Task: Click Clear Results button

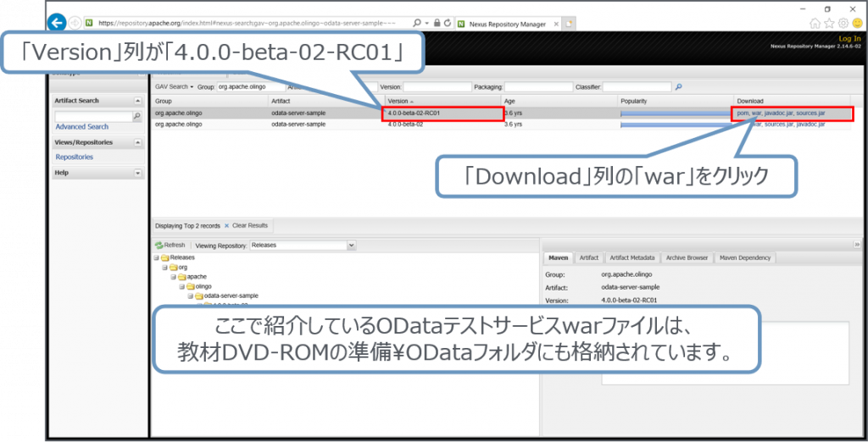Action: pos(249,226)
